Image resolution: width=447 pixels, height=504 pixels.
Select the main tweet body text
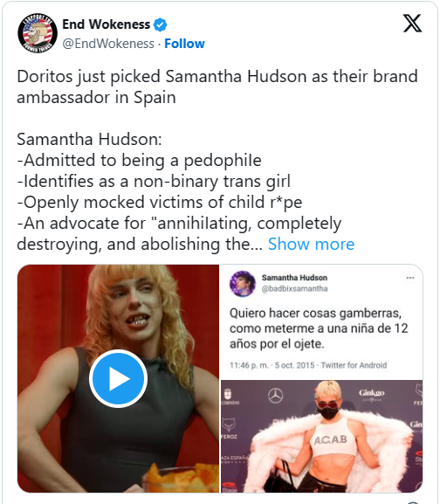click(217, 160)
